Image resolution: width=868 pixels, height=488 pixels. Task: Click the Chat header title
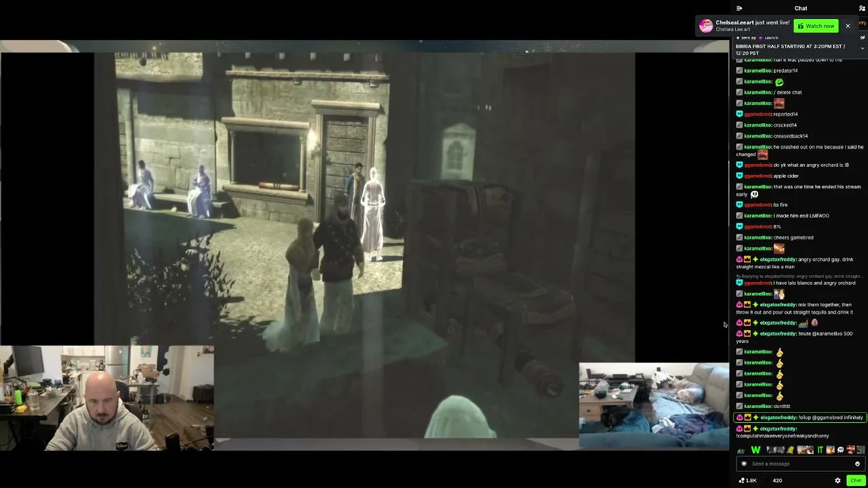pos(801,8)
